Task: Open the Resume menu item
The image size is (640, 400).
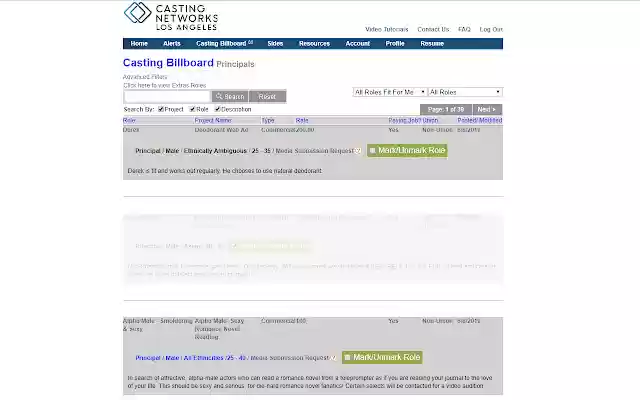Action: pos(432,44)
